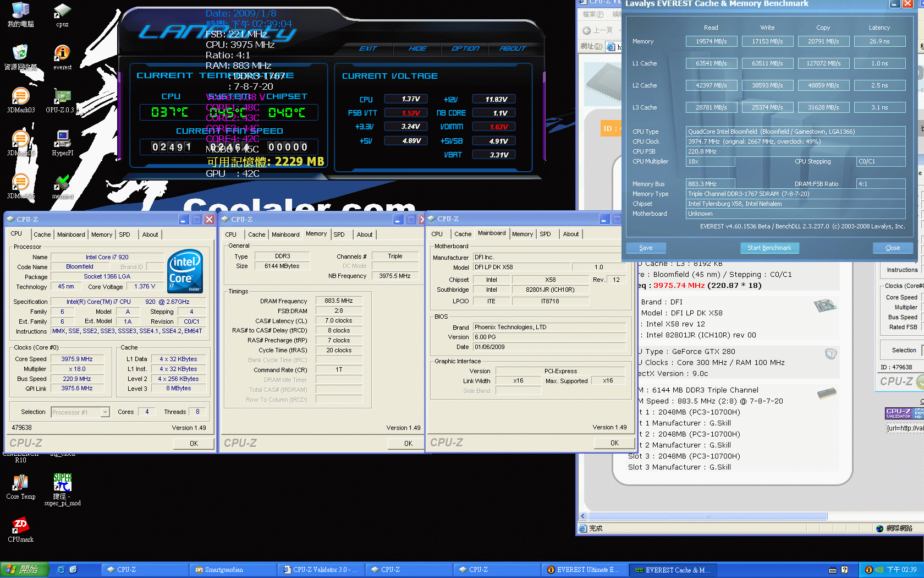The height and width of the screenshot is (578, 924).
Task: Open OPTION in the LanParty monitor
Action: click(x=465, y=48)
